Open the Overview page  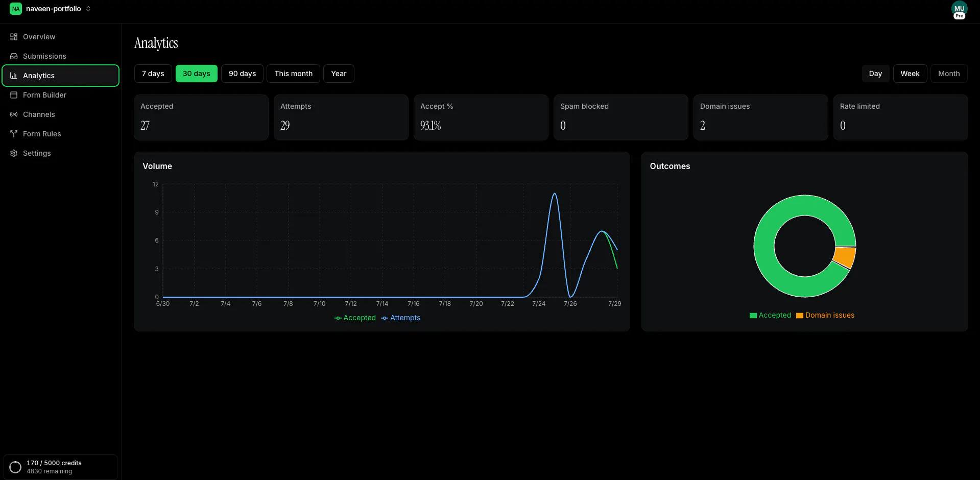[x=61, y=37]
